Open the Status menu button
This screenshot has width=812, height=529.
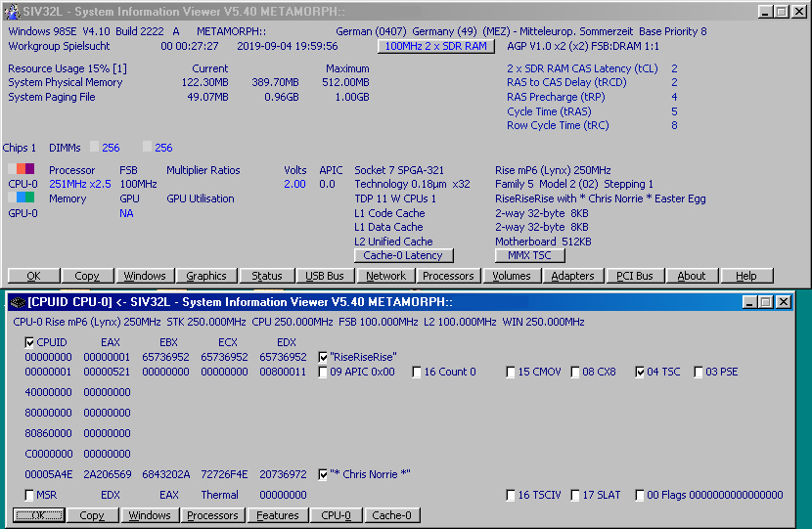[267, 276]
